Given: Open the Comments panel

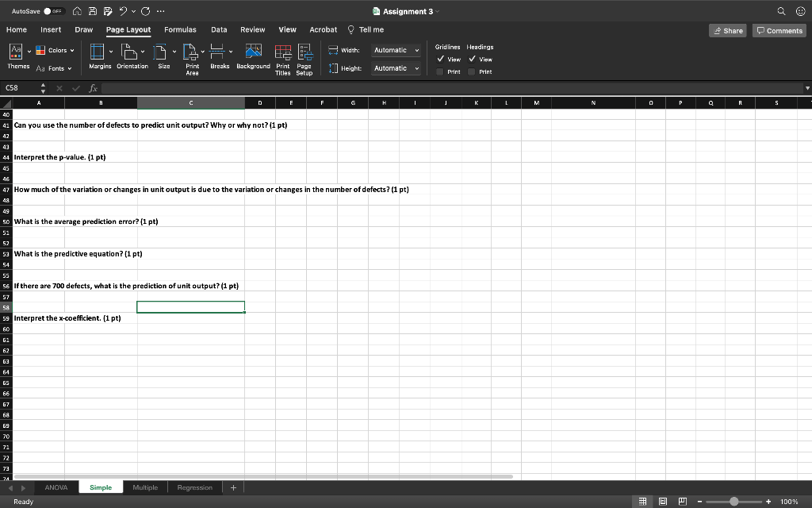Looking at the screenshot, I should click(x=779, y=29).
